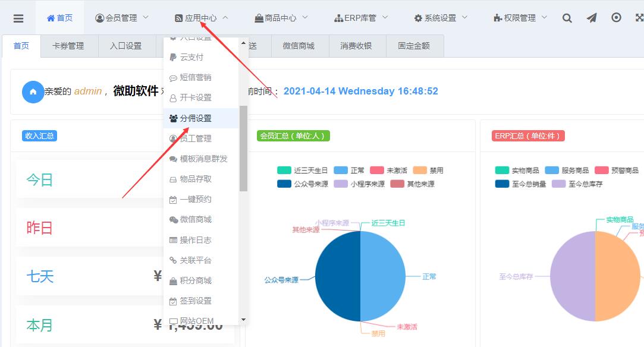This screenshot has width=644, height=347.
Task: Toggle 禁用 legend swatch
Action: [x=420, y=170]
